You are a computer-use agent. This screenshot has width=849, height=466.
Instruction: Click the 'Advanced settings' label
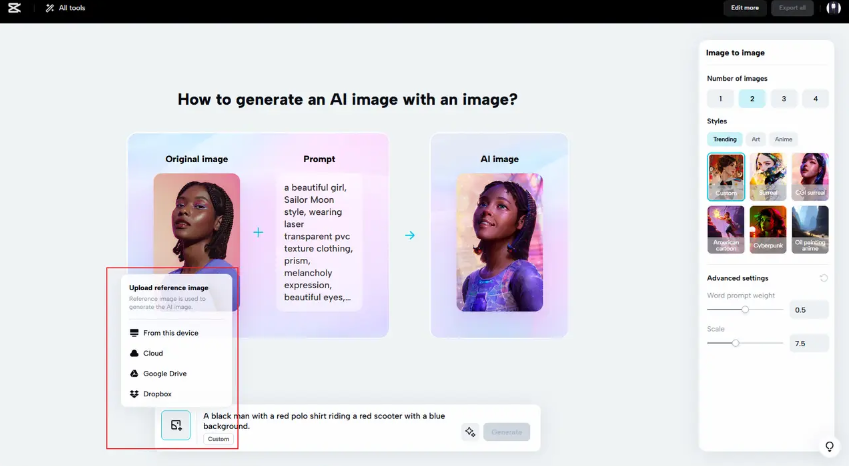point(737,278)
